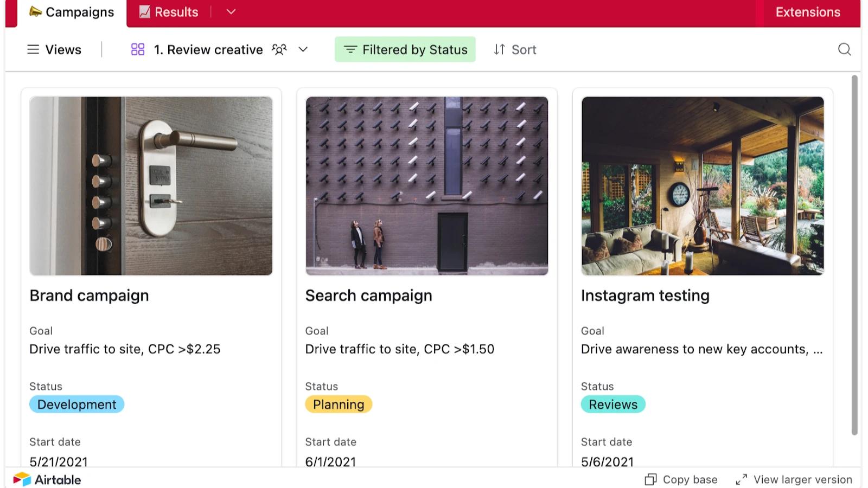This screenshot has height=488, width=868.
Task: Open the Extensions panel
Action: (x=808, y=12)
